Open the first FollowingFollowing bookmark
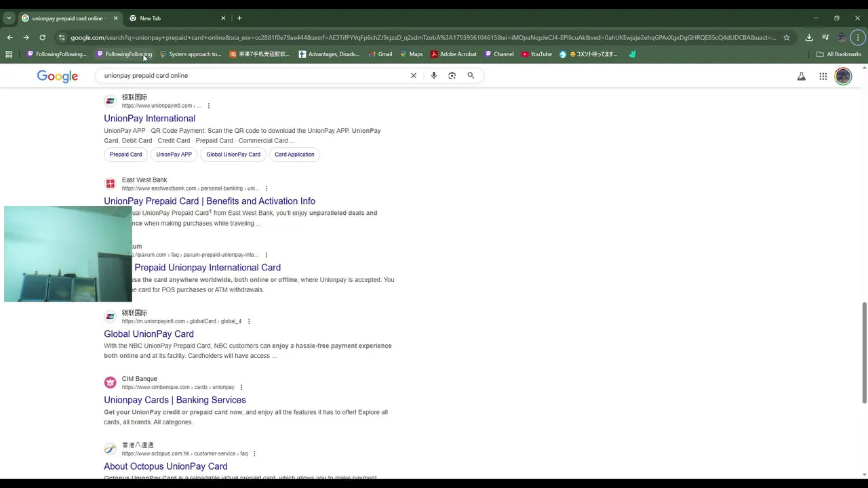Image resolution: width=868 pixels, height=488 pixels. click(56, 54)
